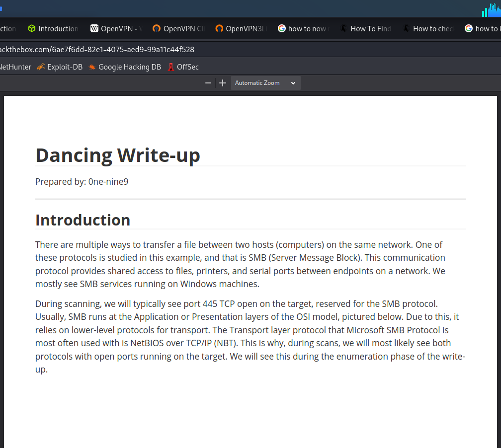This screenshot has height=448, width=501.
Task: Select the 'How to chec' tab
Action: click(x=428, y=29)
